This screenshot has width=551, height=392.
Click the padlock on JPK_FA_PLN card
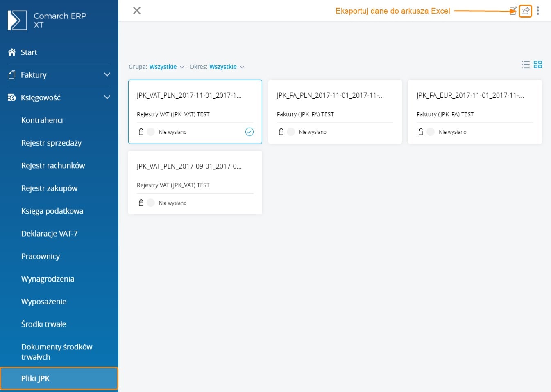click(x=281, y=132)
